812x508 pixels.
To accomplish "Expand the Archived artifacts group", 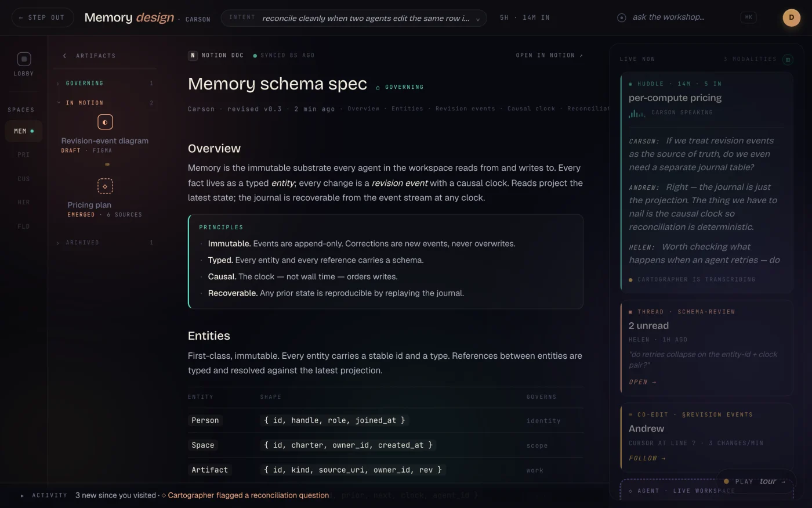I will pyautogui.click(x=105, y=243).
